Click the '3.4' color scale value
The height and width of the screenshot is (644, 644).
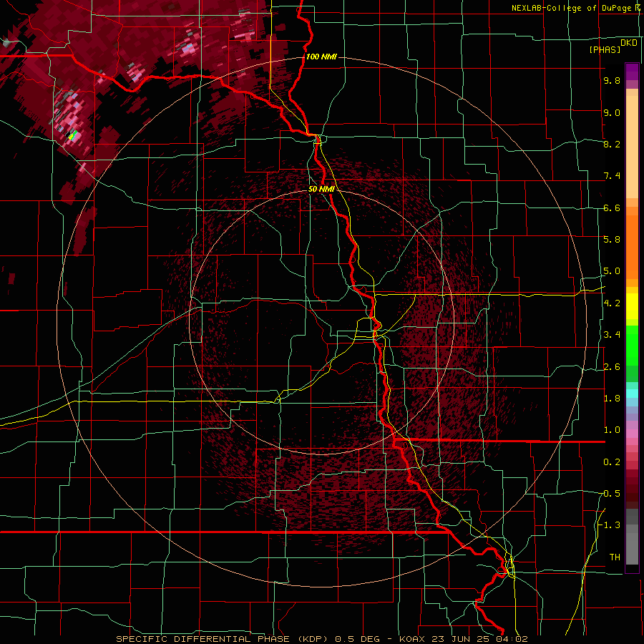(x=612, y=335)
